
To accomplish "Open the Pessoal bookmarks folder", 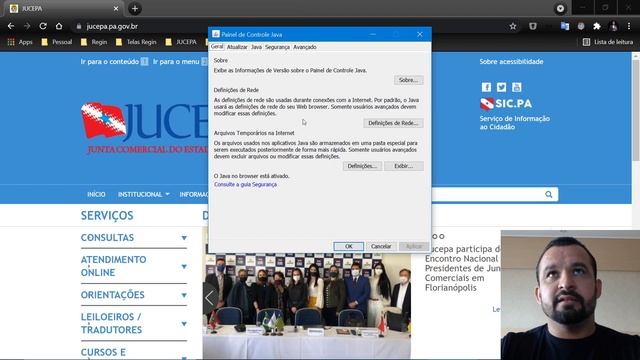I will point(57,42).
